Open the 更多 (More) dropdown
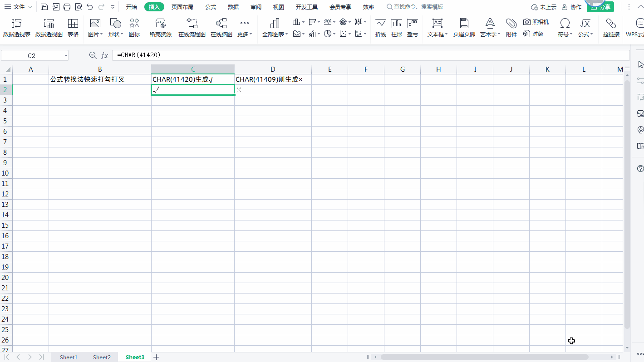This screenshot has height=362, width=644. 245,28
